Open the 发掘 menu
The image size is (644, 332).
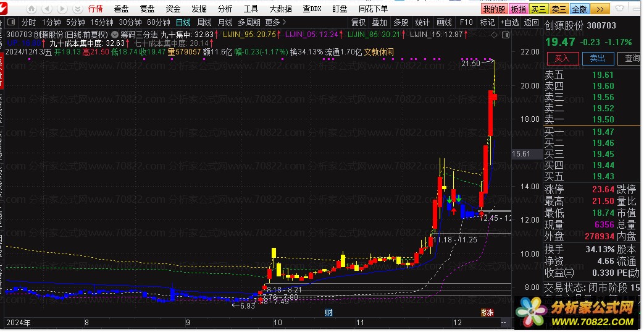199,9
